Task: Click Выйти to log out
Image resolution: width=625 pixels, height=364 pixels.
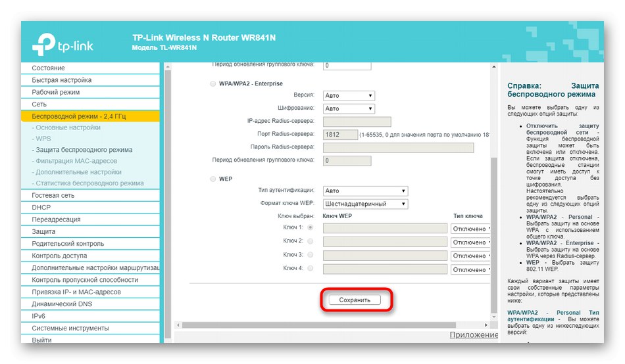Action: click(90, 340)
